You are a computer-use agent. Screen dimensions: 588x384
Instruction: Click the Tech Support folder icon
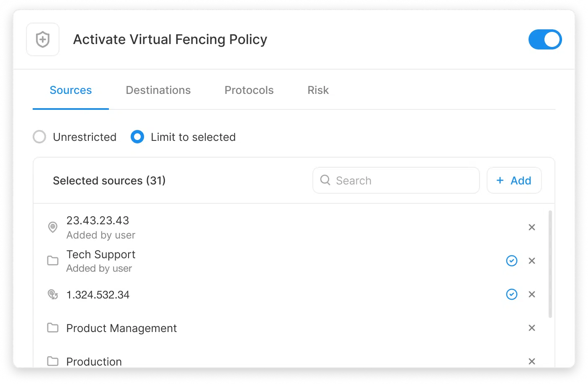point(53,261)
